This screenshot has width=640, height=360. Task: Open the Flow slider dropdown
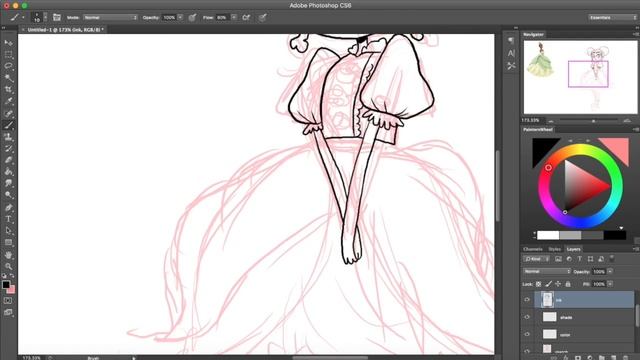pos(234,18)
